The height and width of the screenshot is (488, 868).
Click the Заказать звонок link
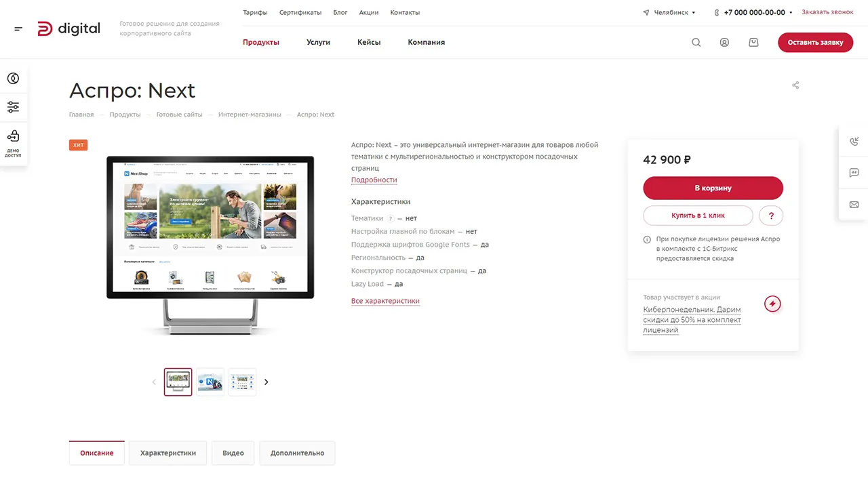[x=827, y=12]
